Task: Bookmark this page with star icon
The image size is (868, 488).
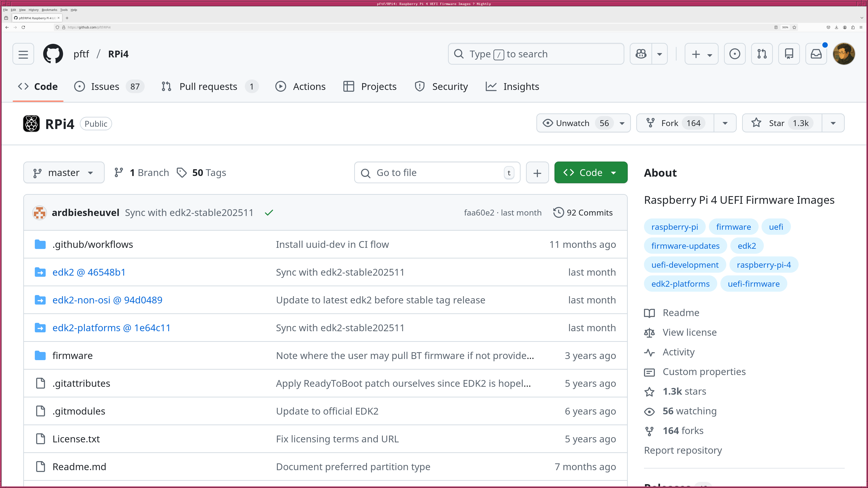Action: point(794,27)
